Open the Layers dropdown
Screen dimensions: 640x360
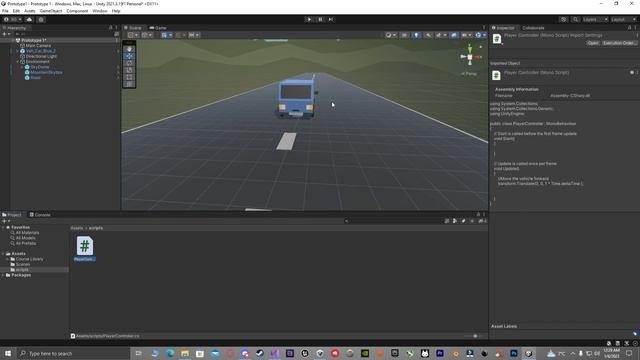(x=595, y=19)
